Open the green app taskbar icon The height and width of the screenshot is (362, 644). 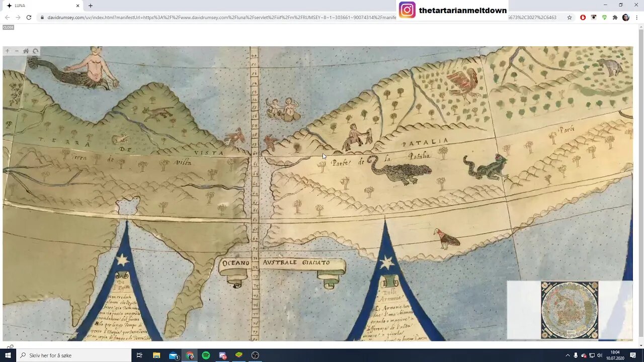(239, 355)
